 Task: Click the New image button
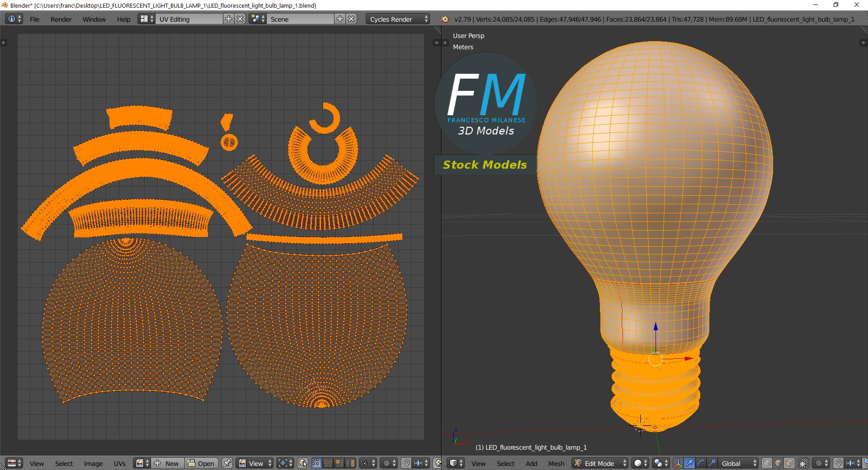(167, 463)
